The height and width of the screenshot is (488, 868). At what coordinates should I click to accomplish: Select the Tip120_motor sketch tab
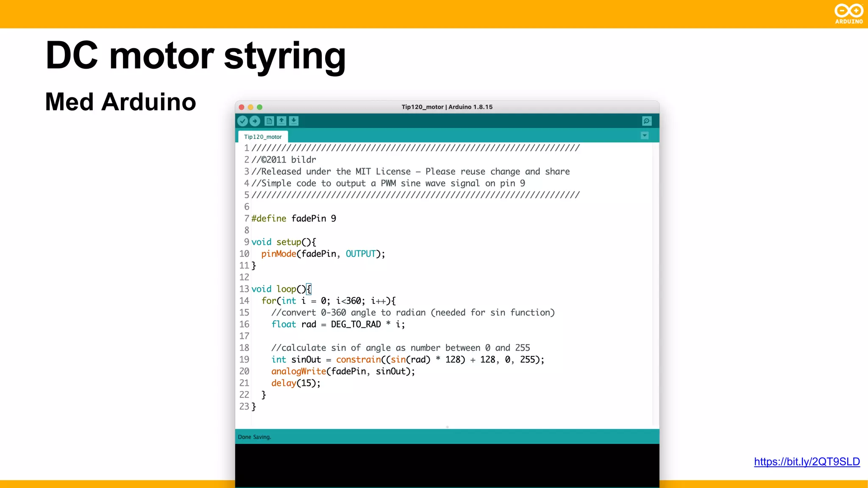point(263,137)
